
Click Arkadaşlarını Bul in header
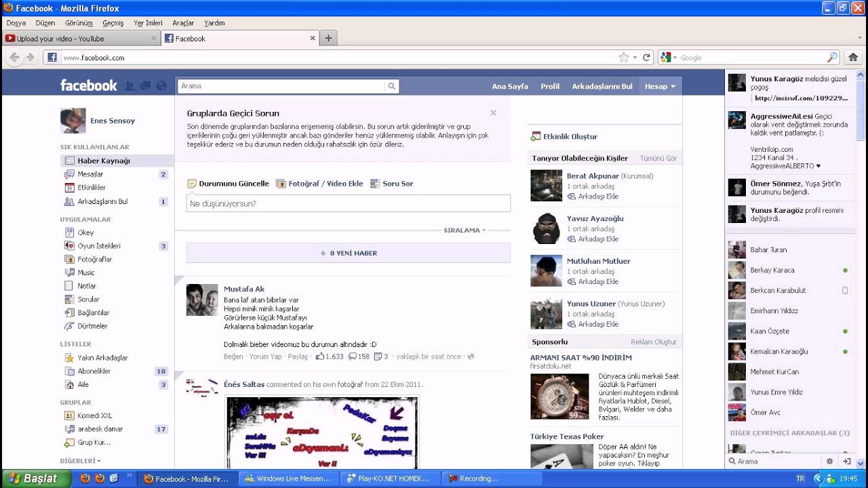point(602,86)
